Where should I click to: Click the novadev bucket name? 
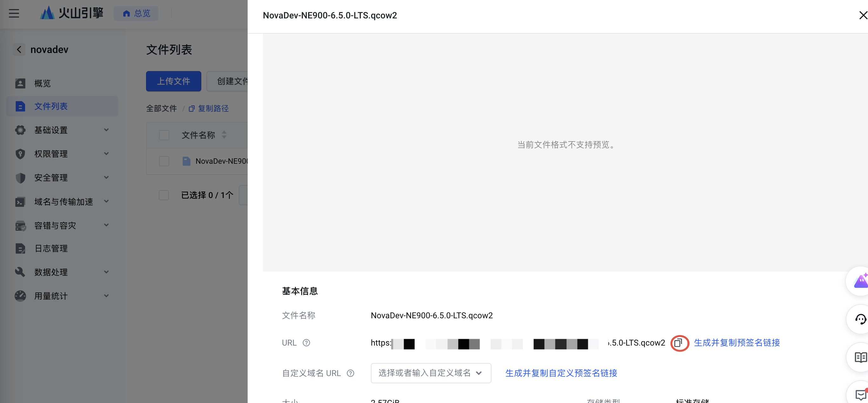[x=50, y=50]
